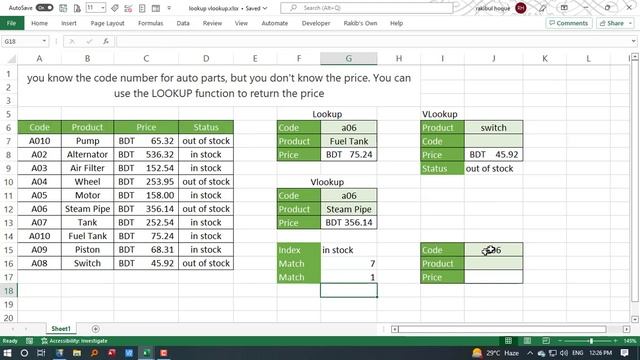Open File Explorer from the taskbar
The image size is (640, 360).
(x=77, y=353)
